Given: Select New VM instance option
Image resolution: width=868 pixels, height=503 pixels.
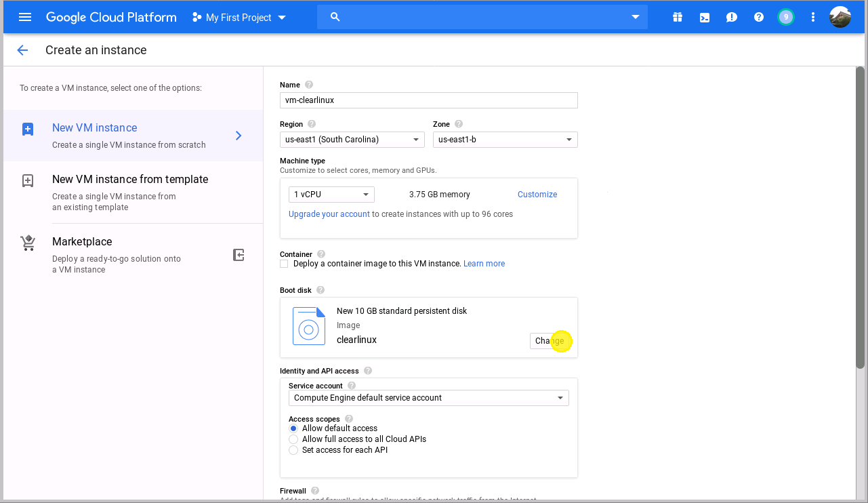Looking at the screenshot, I should [x=133, y=136].
